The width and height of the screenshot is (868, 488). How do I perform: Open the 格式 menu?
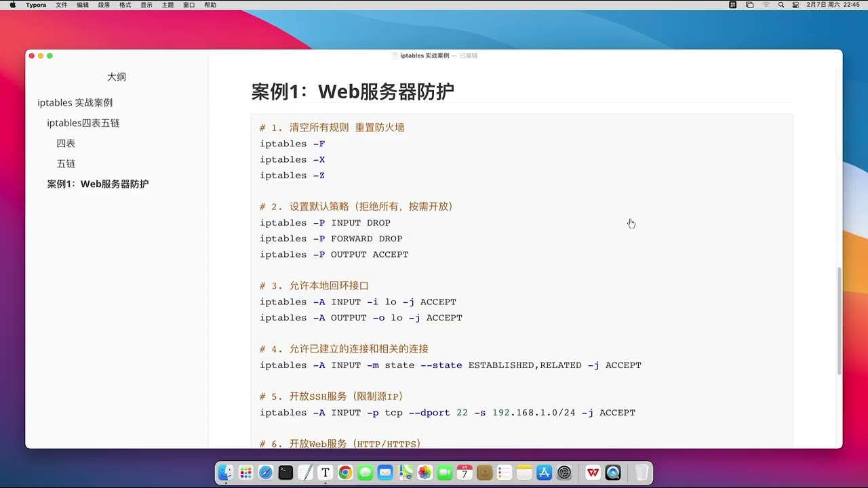tap(125, 5)
